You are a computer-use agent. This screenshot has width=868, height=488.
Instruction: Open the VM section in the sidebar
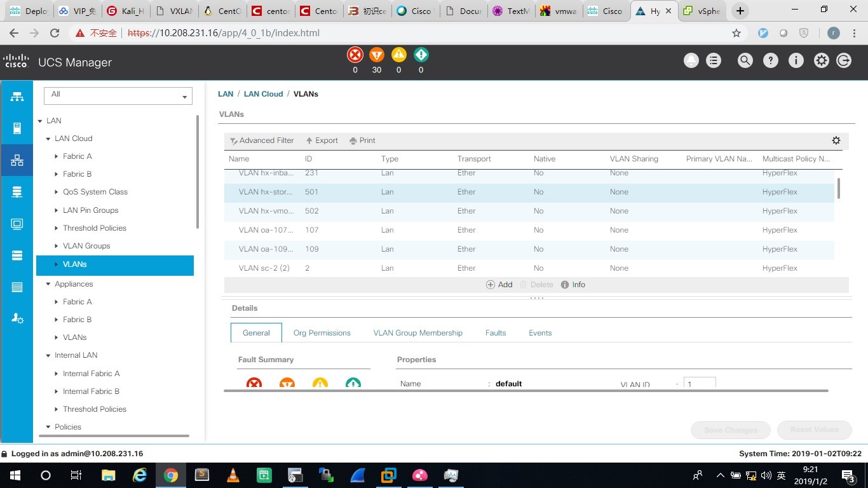click(17, 224)
